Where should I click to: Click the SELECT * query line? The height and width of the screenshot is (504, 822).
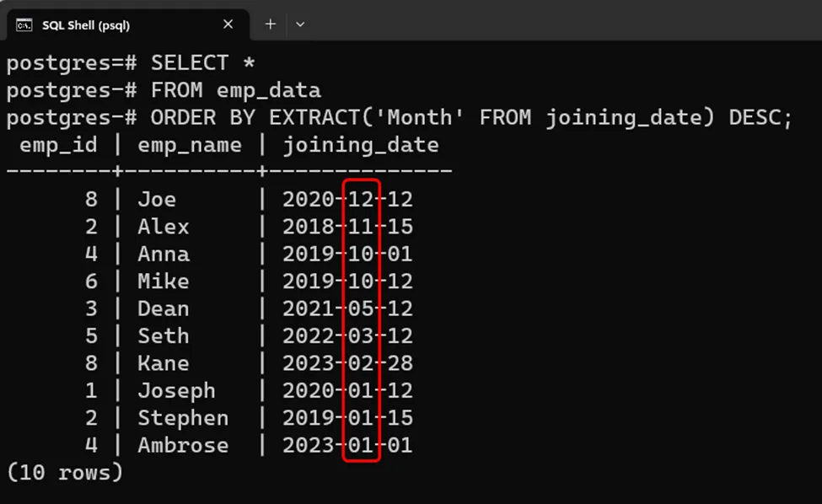pyautogui.click(x=202, y=63)
